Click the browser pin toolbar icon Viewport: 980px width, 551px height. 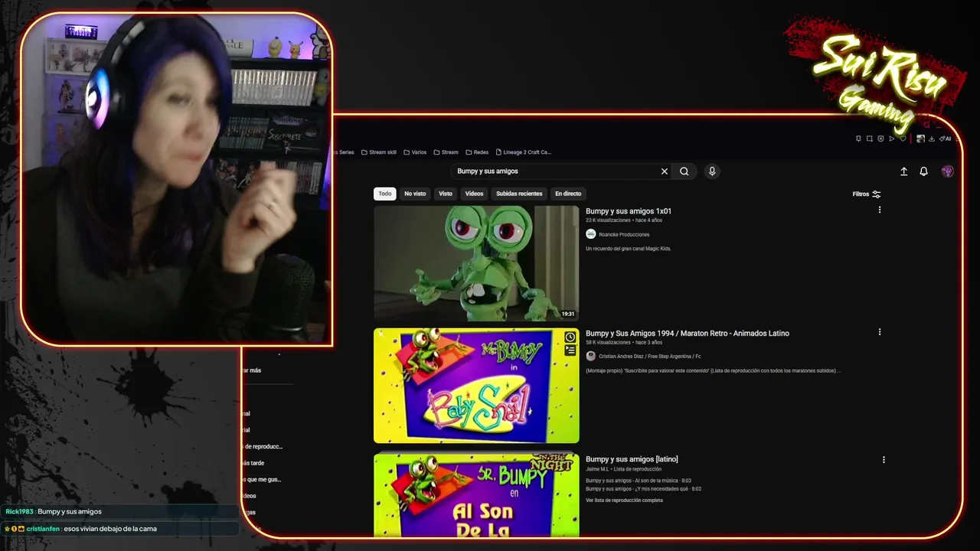coord(858,139)
